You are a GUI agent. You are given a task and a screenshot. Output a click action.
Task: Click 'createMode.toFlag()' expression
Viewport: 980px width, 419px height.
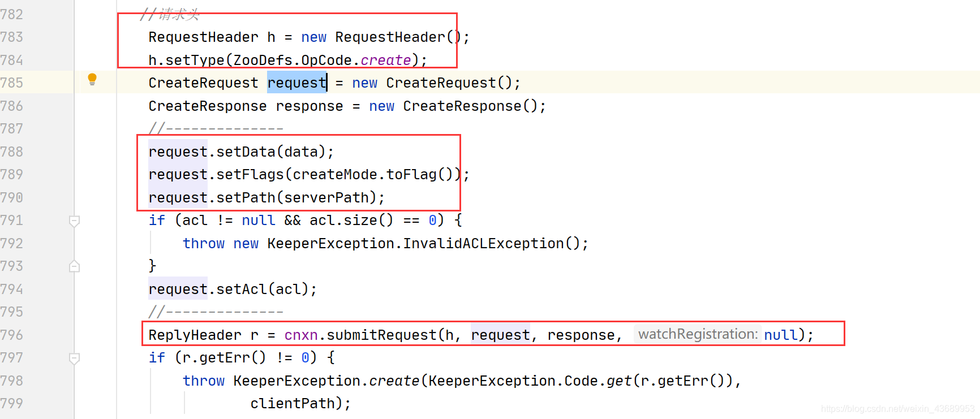coord(373,174)
